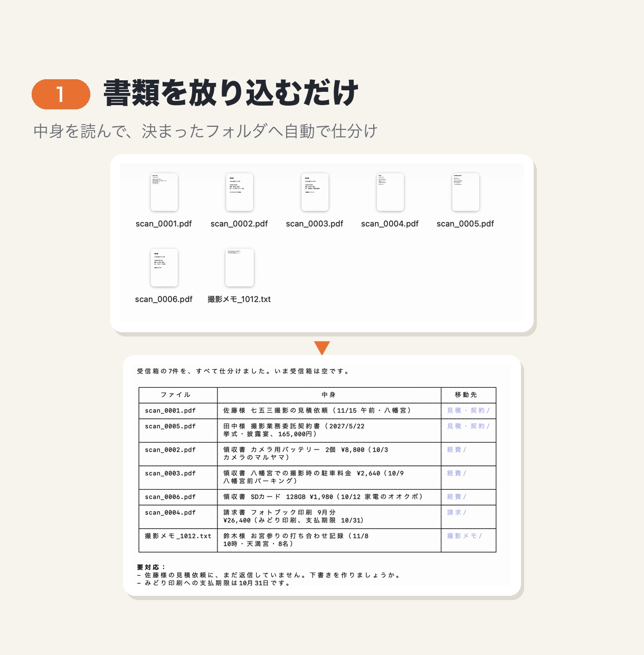Open the 請求/ link in the scan_0004.pdf row
This screenshot has height=655, width=644.
click(x=457, y=512)
